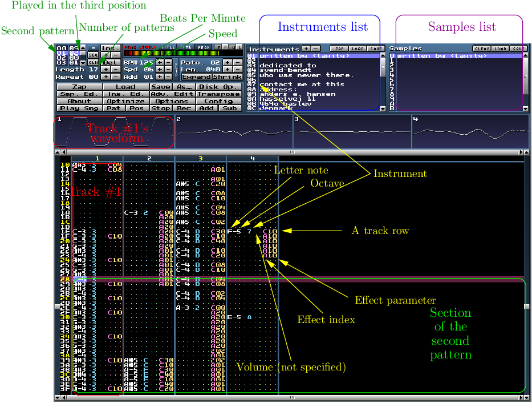Click the order list up arrow
The image size is (532, 403).
click(83, 48)
